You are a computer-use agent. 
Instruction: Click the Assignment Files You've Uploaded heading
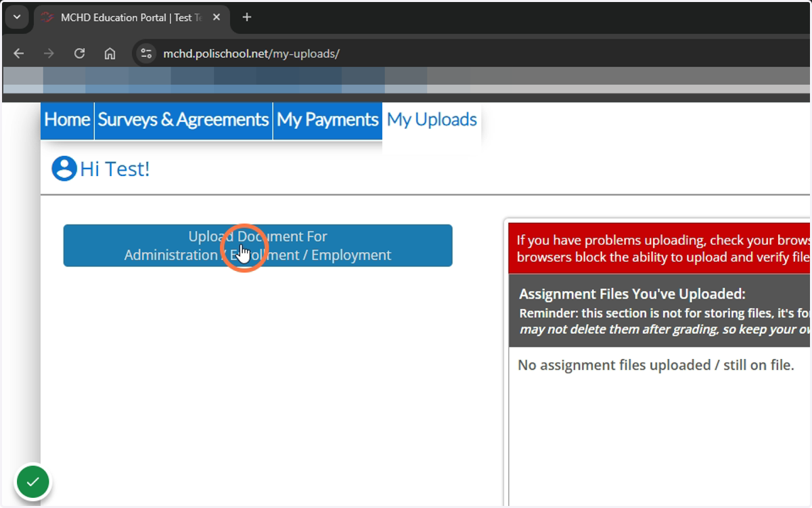pyautogui.click(x=632, y=294)
